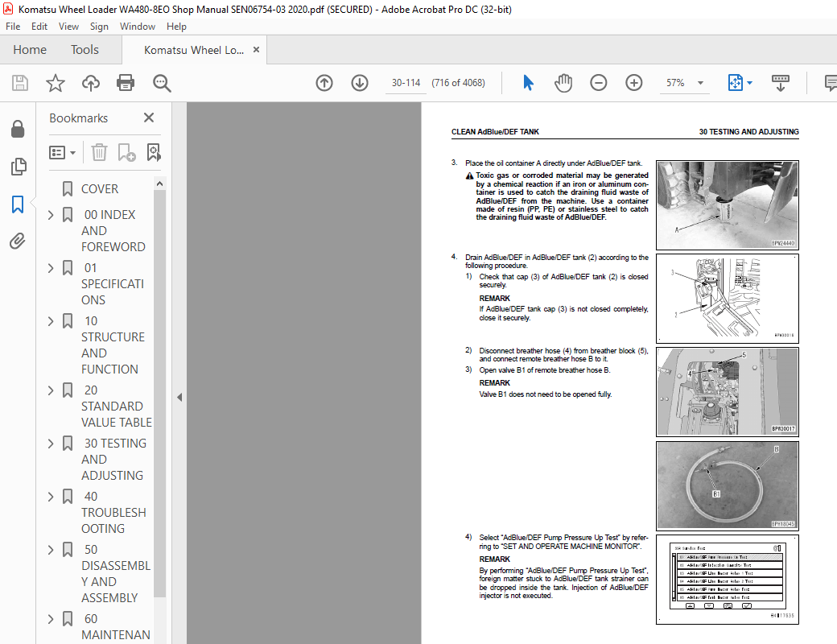Open the Window menu
Screen dimensions: 837x644
point(137,27)
